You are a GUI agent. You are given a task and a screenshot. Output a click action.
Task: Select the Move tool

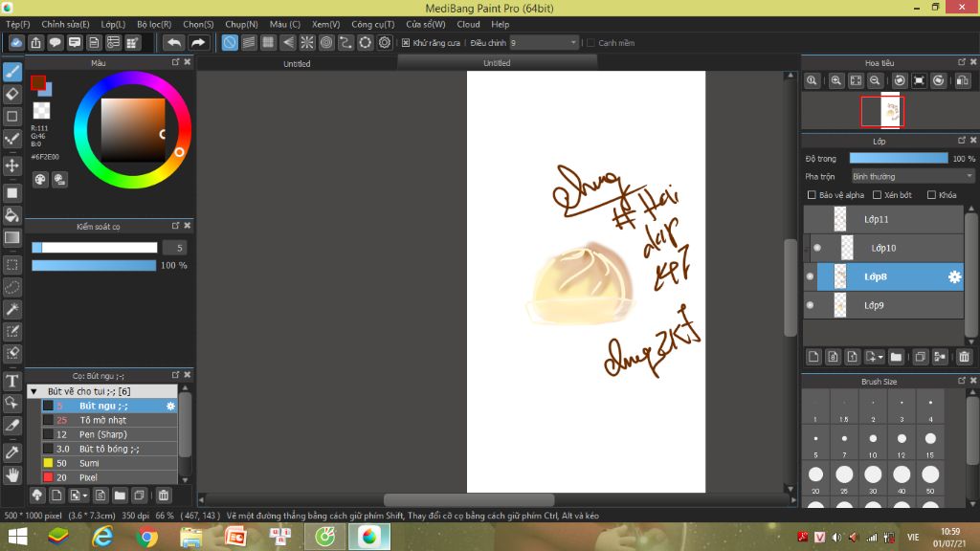[11, 165]
